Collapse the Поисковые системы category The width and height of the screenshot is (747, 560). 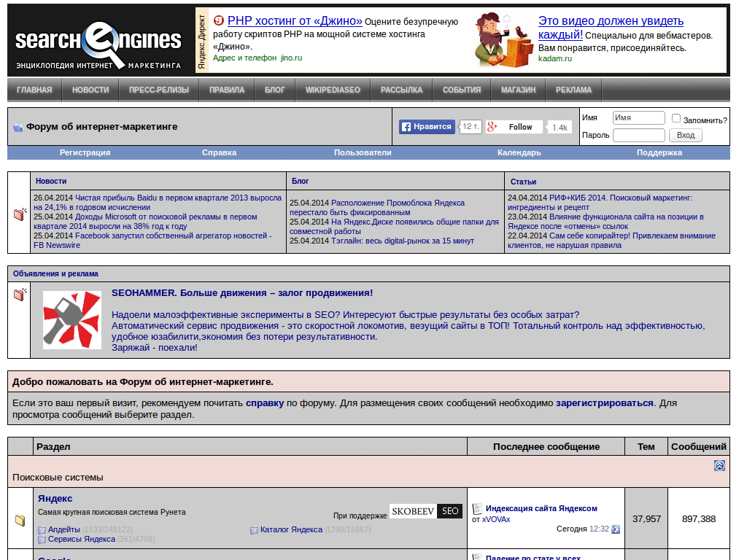[x=719, y=464]
